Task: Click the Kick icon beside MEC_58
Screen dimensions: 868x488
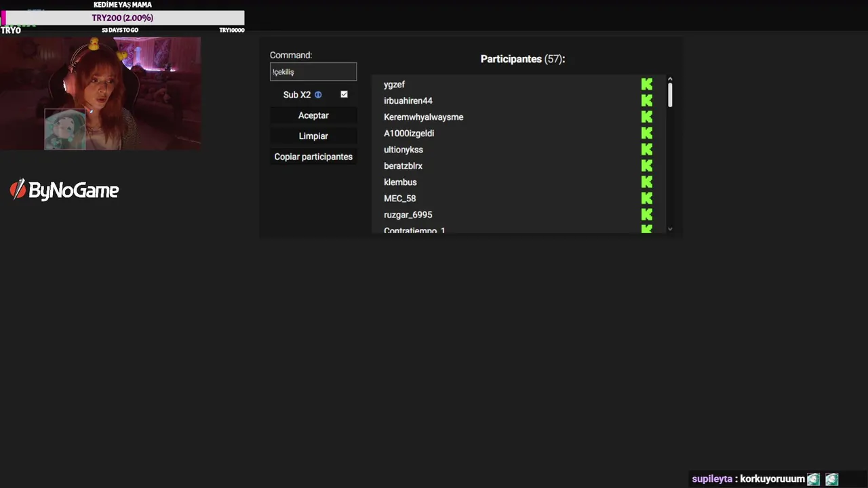Action: [647, 198]
